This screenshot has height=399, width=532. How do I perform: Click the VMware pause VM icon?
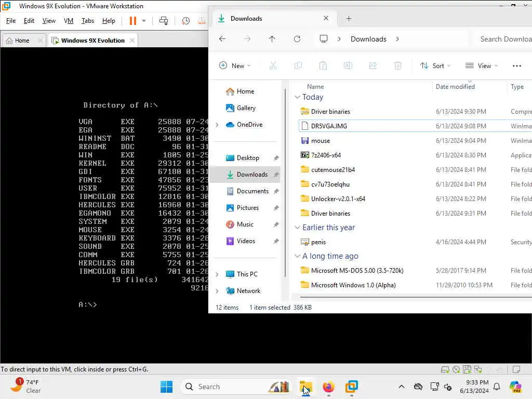[132, 21]
